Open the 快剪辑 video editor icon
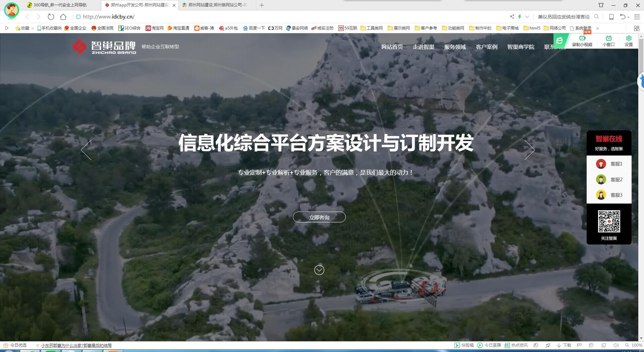This screenshot has height=352, width=644. tap(465, 345)
